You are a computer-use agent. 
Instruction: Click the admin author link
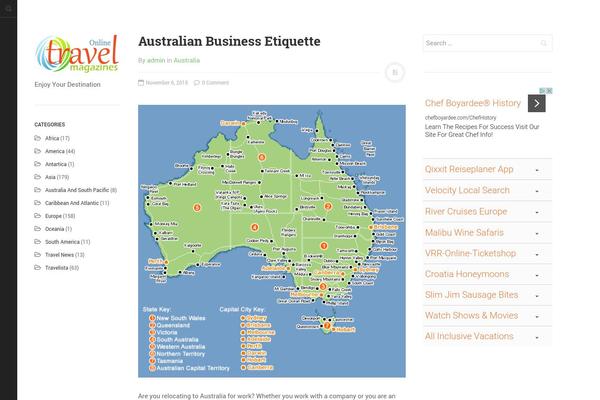156,60
